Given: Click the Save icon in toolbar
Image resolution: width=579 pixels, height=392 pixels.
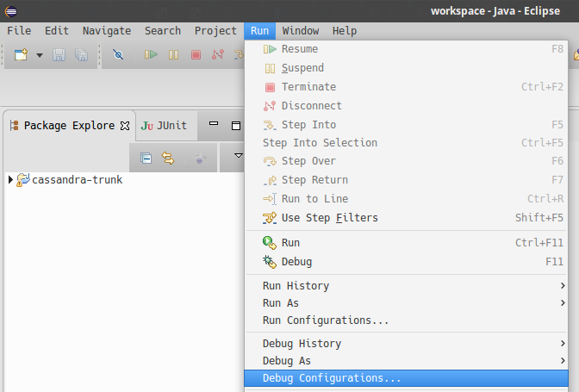Looking at the screenshot, I should [59, 55].
